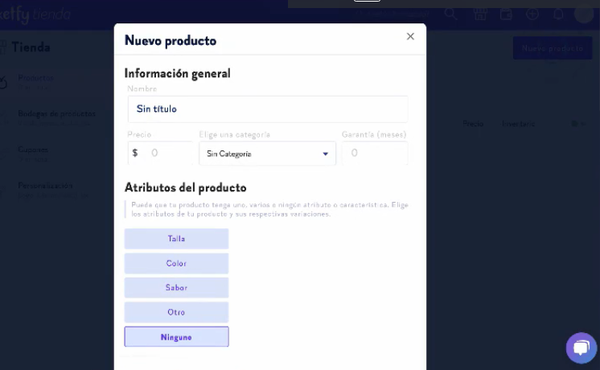Choose the Otro attribute option

176,312
